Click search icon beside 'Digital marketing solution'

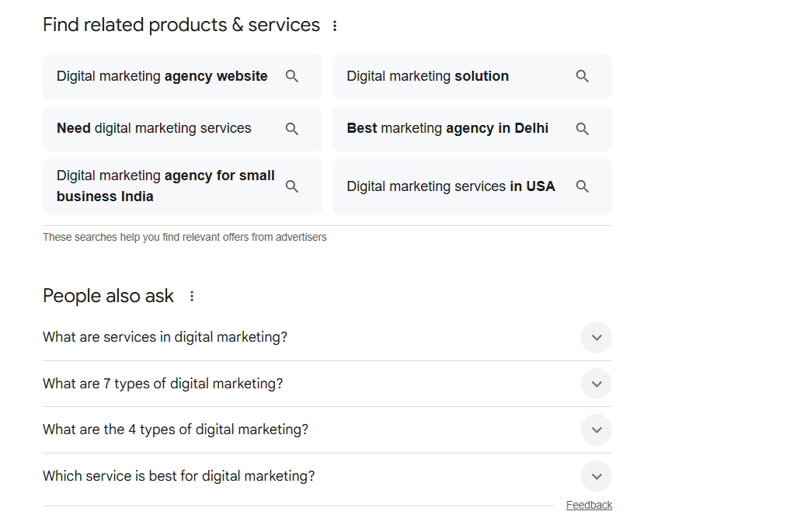[583, 76]
